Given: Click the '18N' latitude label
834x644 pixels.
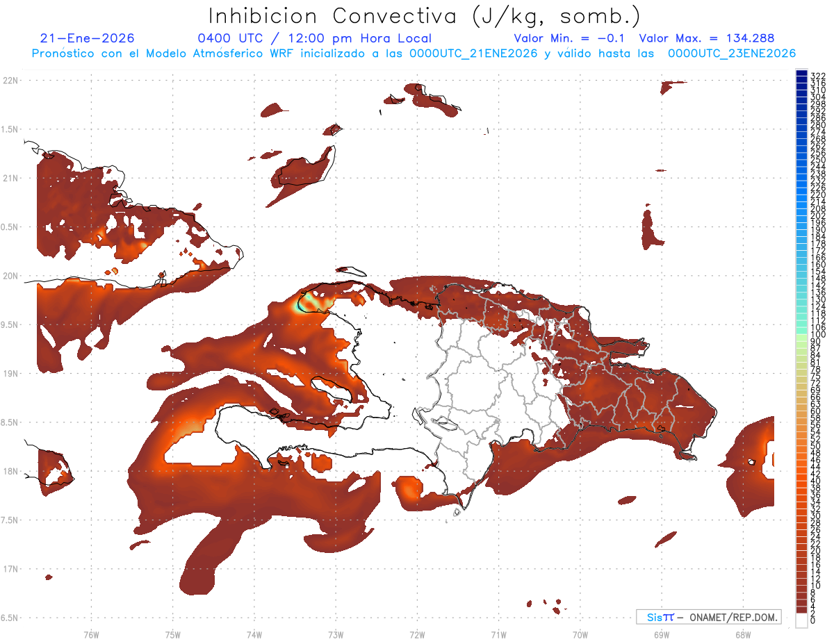Looking at the screenshot, I should tap(10, 471).
